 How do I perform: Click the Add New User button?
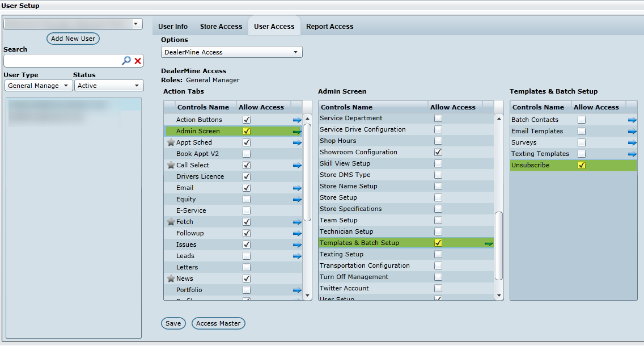(73, 39)
